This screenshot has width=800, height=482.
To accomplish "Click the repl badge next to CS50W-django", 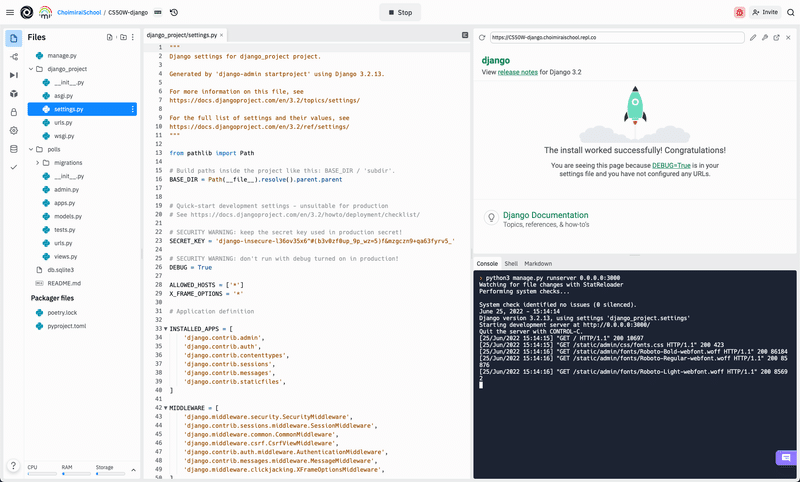I will pos(158,12).
